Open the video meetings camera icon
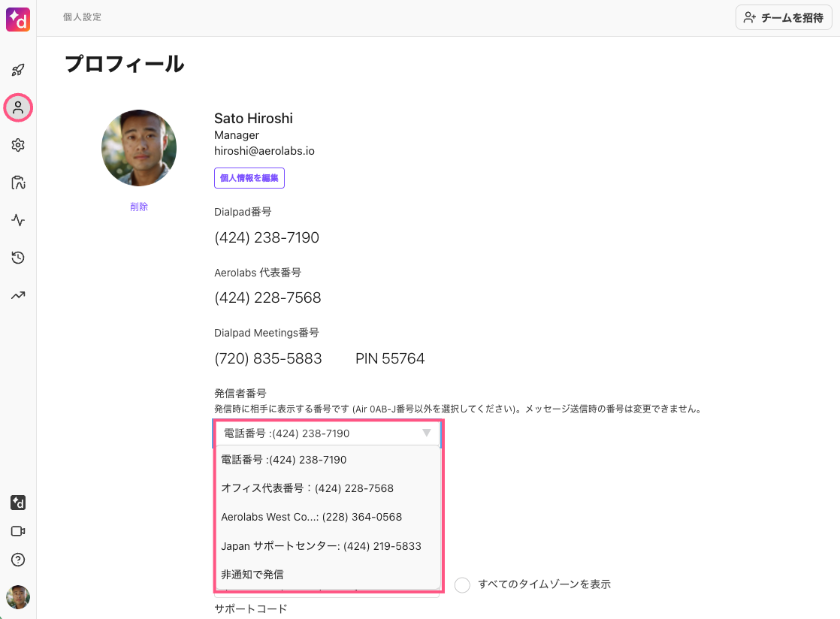Image resolution: width=840 pixels, height=619 pixels. (x=18, y=531)
